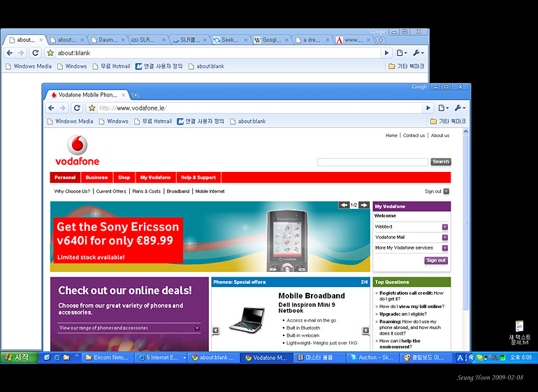Open other bookmarks folder in about:blank window
Viewport: 538px width, 392px height.
point(406,66)
